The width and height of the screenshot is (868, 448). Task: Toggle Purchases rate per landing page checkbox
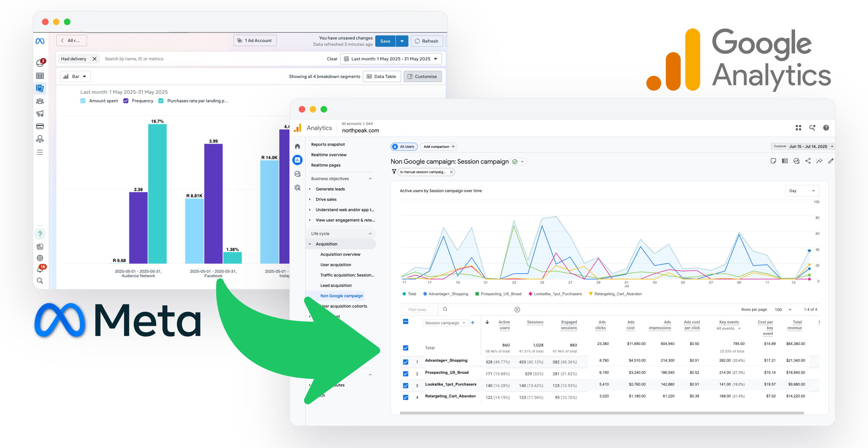(161, 101)
